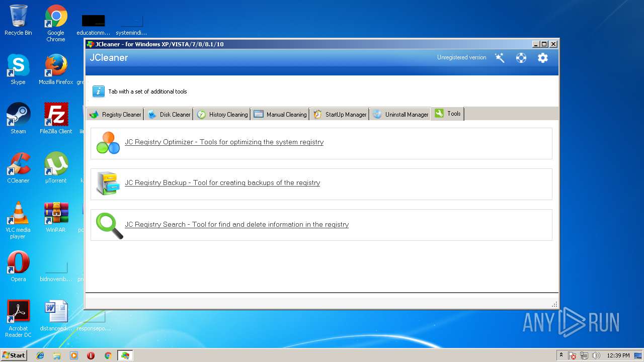The width and height of the screenshot is (644, 362).
Task: Select Mozilla Firefox desktop shortcut
Action: [56, 69]
